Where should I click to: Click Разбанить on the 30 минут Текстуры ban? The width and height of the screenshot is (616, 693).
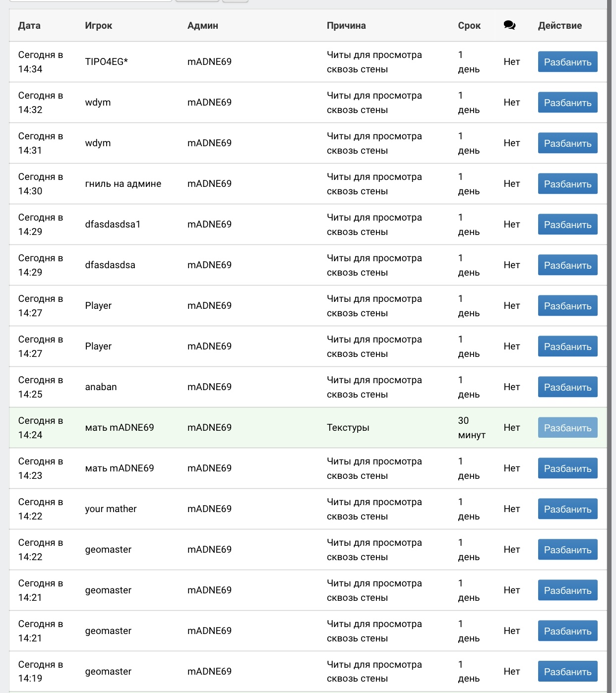point(567,428)
